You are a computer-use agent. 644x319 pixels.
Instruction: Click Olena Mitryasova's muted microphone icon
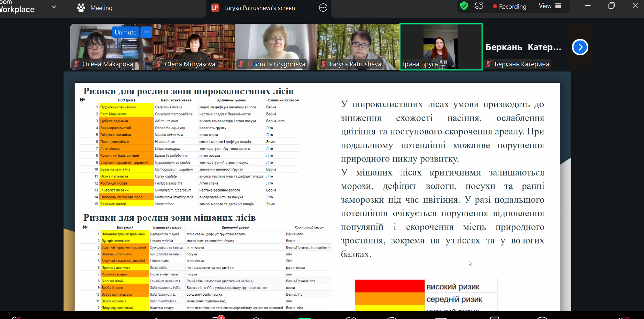coord(159,64)
